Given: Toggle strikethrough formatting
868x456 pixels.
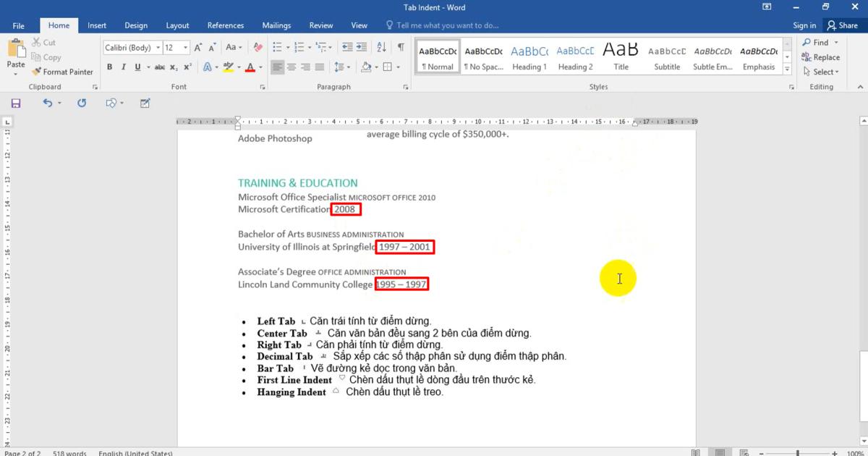Looking at the screenshot, I should coord(159,67).
